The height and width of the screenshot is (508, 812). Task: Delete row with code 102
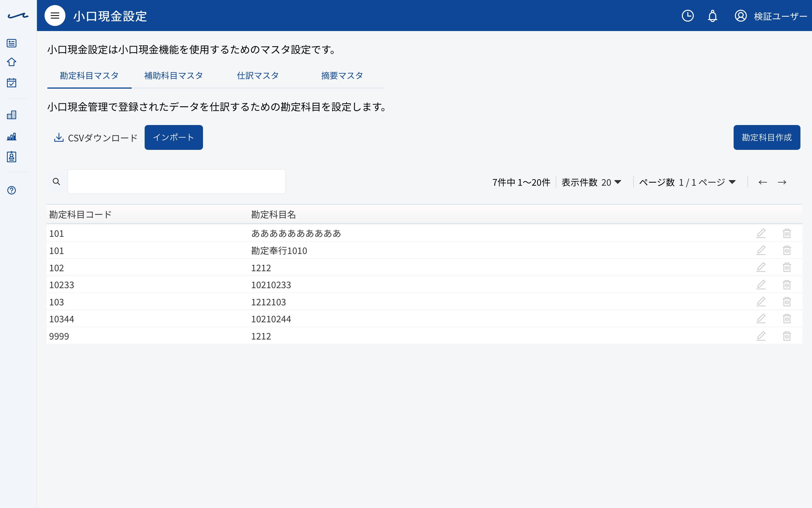pos(787,268)
